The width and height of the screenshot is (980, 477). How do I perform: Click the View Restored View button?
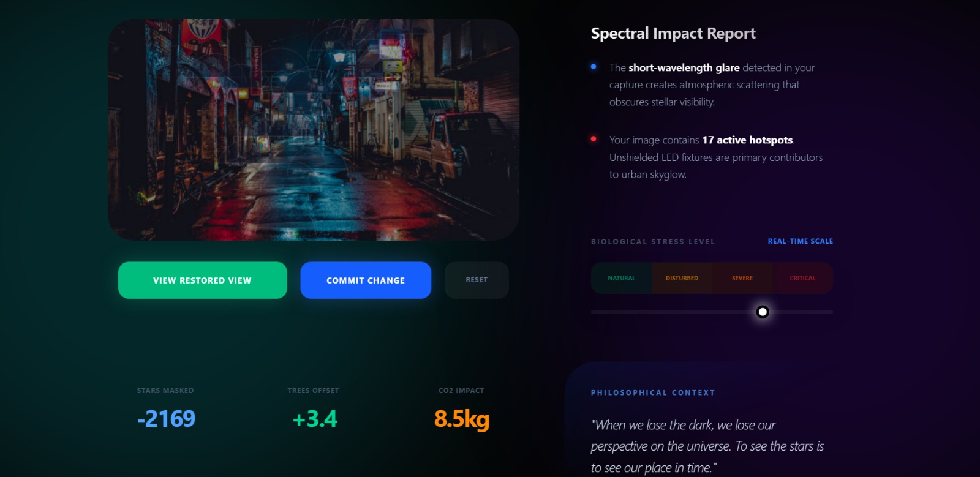[x=203, y=280]
